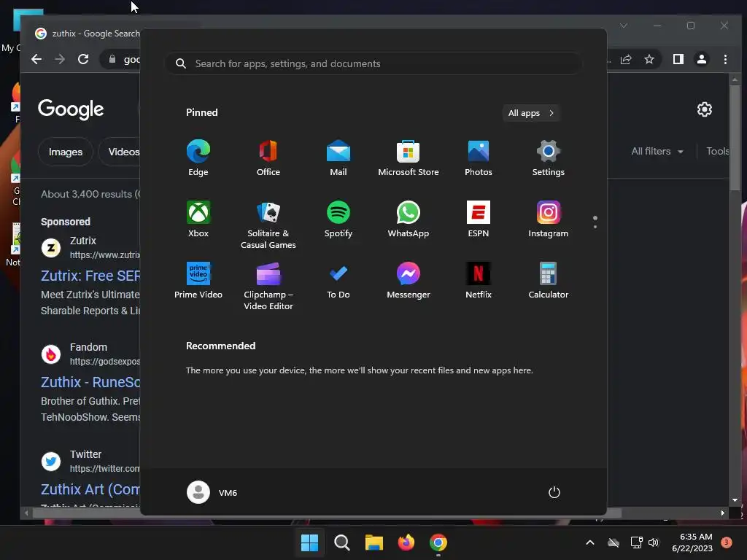This screenshot has height=560, width=747.
Task: Open the To Do app
Action: 338,281
